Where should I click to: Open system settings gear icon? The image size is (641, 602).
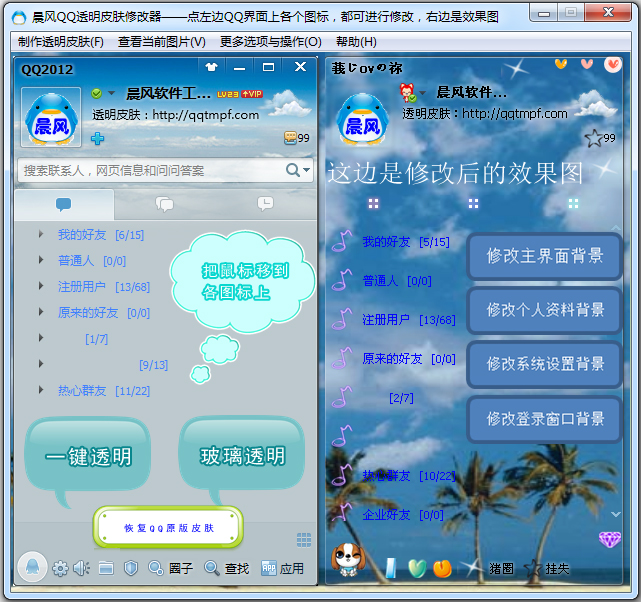click(60, 569)
